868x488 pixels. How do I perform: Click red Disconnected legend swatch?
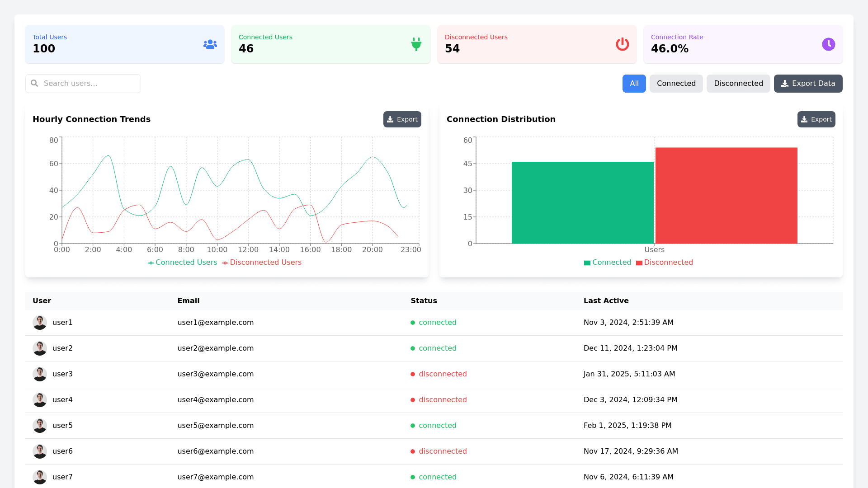tap(639, 263)
